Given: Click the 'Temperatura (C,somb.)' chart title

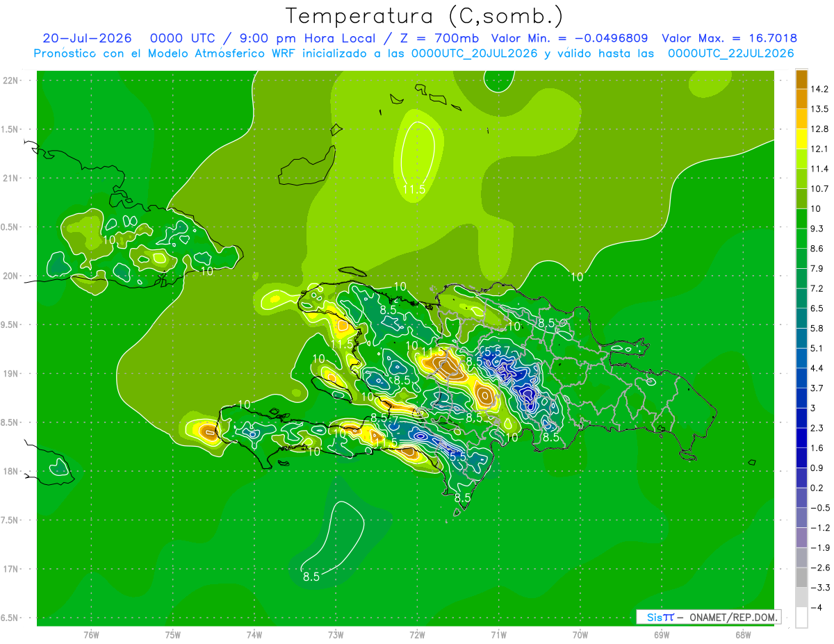Looking at the screenshot, I should pos(424,16).
